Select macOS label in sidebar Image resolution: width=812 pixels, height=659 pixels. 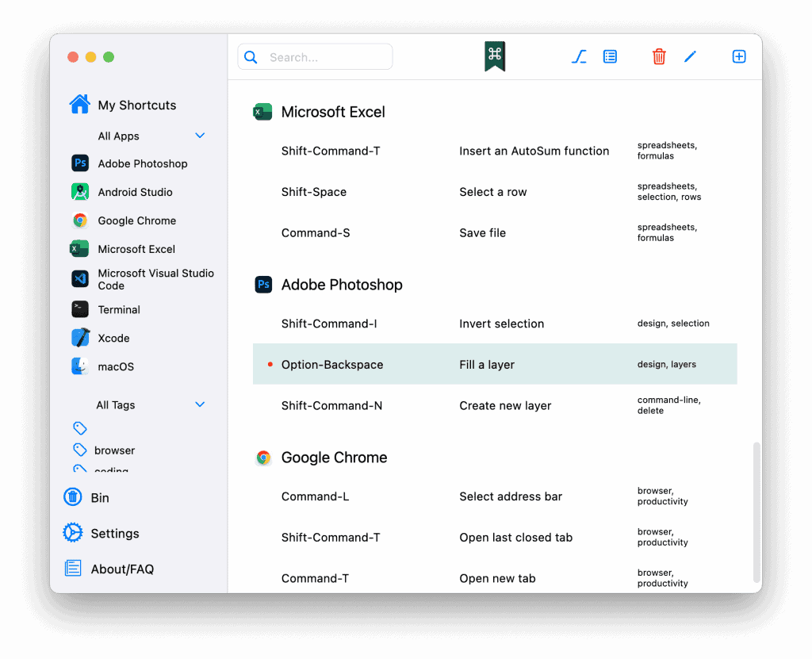pos(116,367)
